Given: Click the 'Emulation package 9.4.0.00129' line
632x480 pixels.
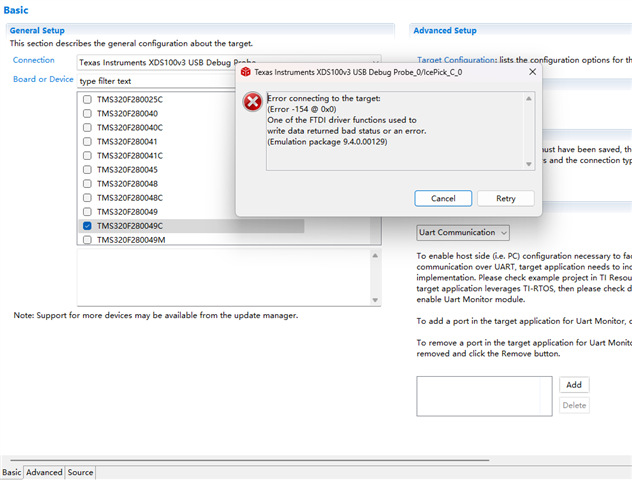Looking at the screenshot, I should 327,142.
